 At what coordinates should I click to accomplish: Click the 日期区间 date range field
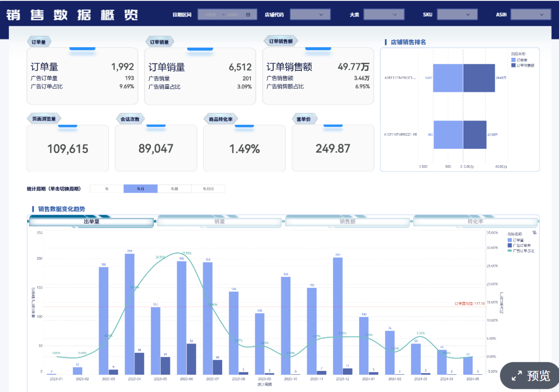tap(227, 15)
